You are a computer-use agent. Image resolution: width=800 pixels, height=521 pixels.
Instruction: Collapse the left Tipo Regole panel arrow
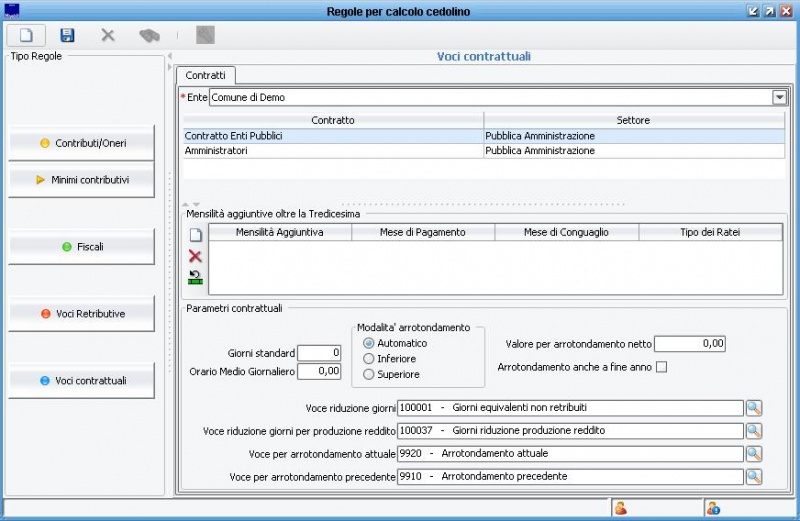pos(169,56)
